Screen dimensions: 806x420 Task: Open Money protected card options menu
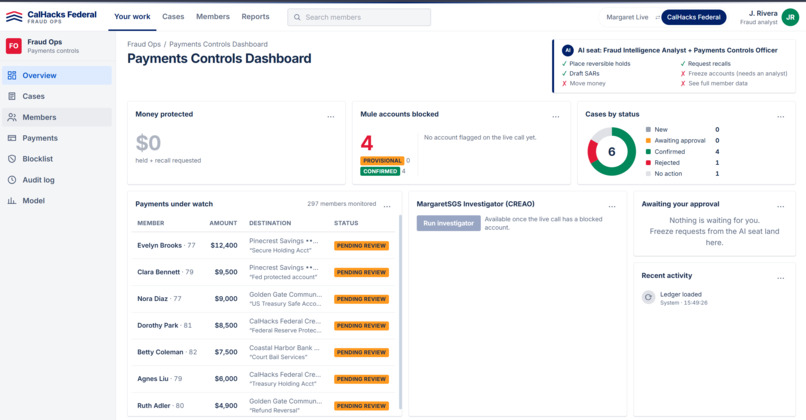pyautogui.click(x=331, y=117)
